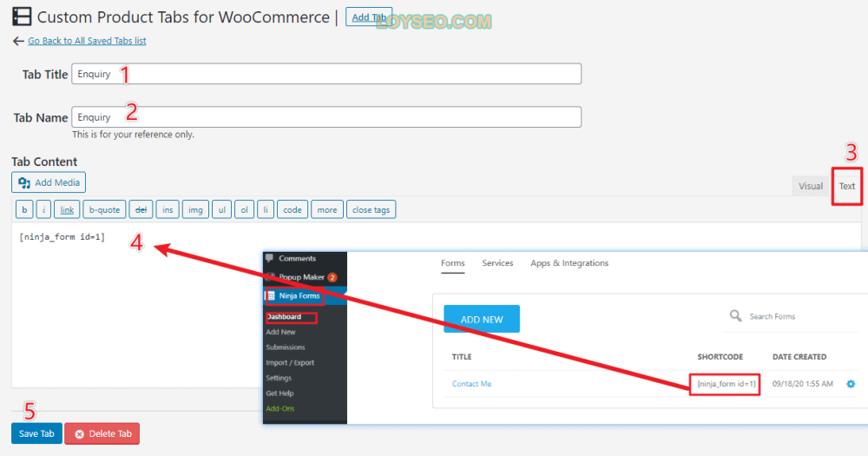Sort forms by TITLE column header
The width and height of the screenshot is (868, 456).
[x=462, y=357]
